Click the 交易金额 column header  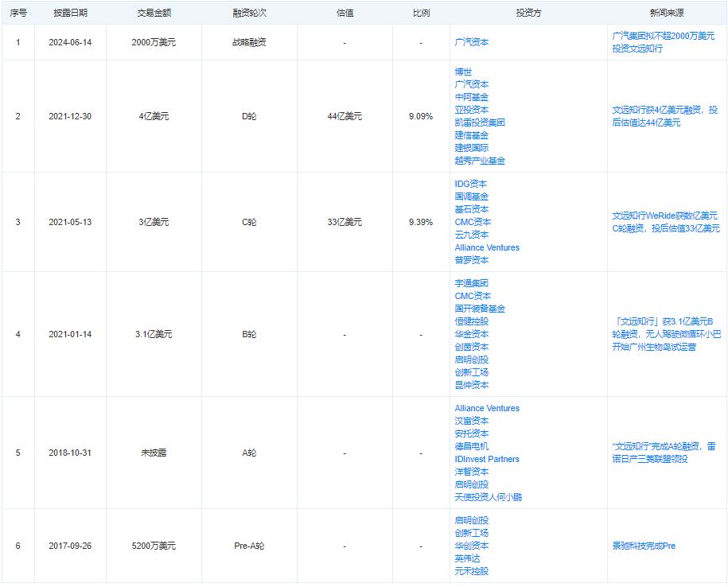(x=154, y=13)
